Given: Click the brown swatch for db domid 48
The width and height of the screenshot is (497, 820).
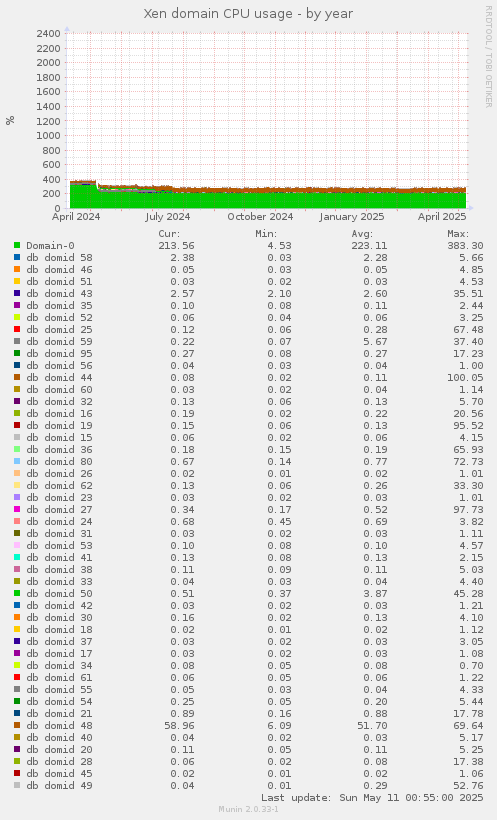Looking at the screenshot, I should (x=17, y=725).
